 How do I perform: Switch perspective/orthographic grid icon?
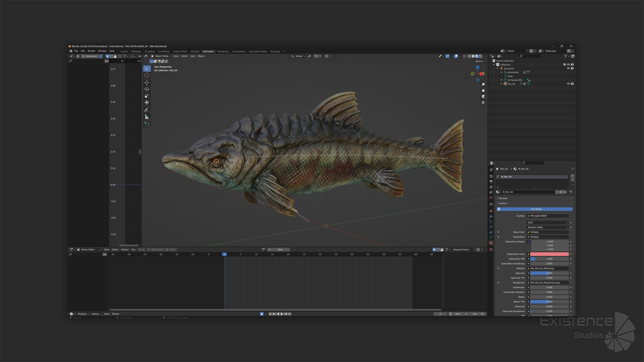[483, 103]
